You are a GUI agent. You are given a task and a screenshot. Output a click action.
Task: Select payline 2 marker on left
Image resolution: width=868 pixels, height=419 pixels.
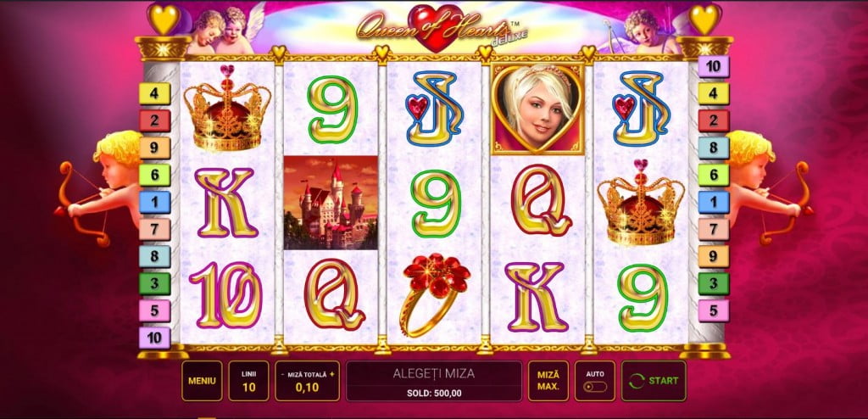pos(154,120)
